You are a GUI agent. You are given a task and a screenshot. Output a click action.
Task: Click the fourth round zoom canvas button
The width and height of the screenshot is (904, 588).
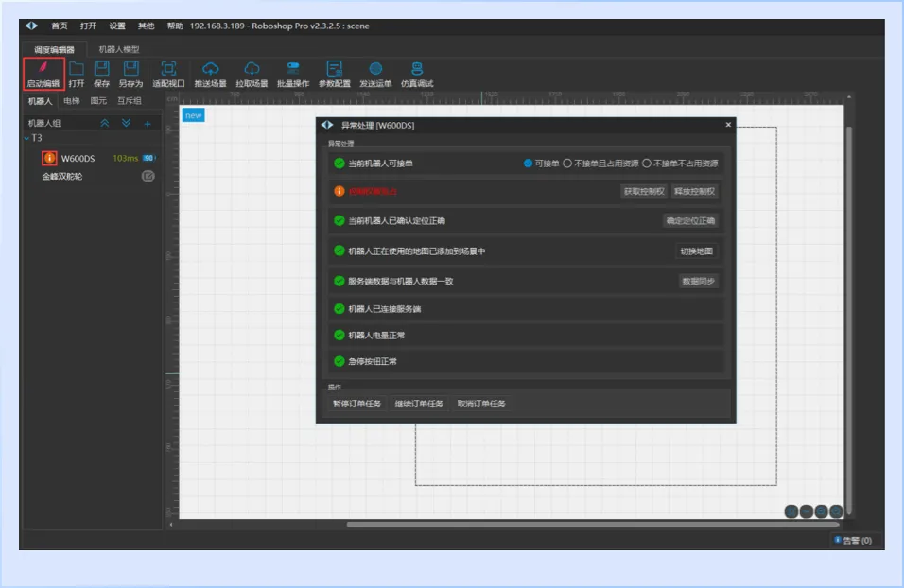pos(835,511)
